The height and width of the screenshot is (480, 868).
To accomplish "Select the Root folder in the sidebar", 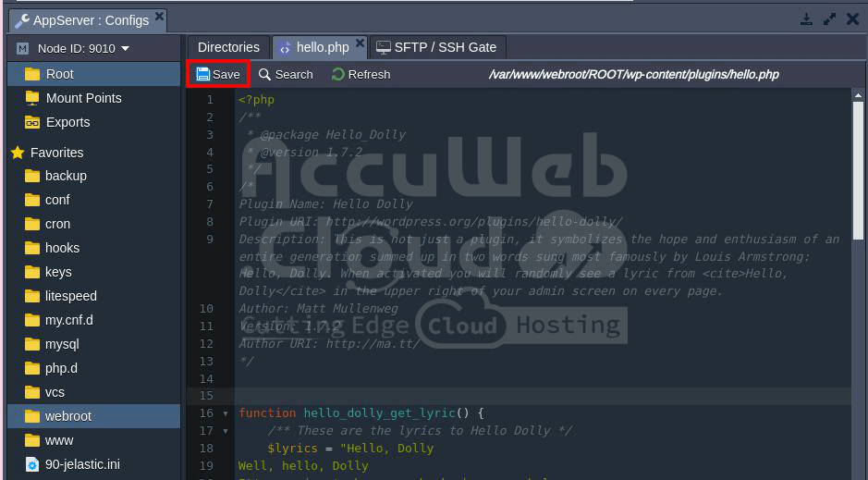I will [60, 74].
